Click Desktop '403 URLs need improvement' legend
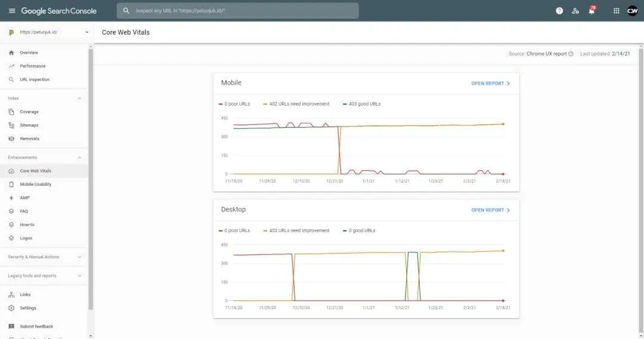 tap(296, 230)
